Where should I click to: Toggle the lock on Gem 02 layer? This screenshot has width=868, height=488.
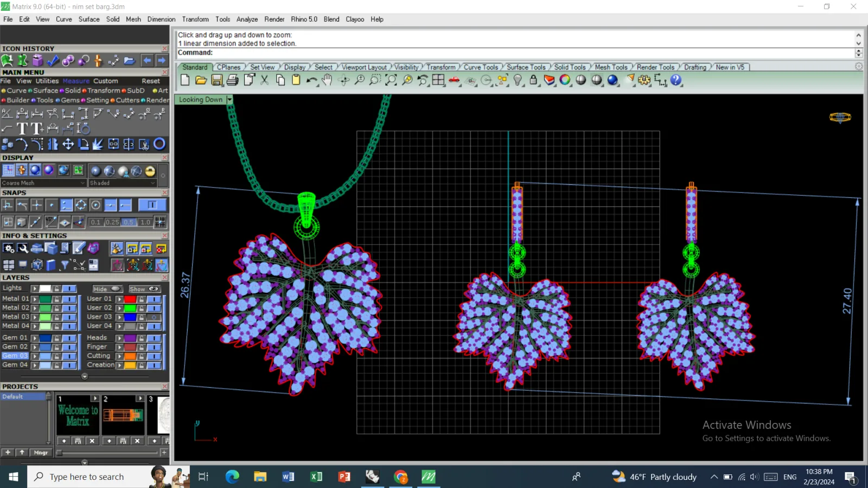point(56,347)
